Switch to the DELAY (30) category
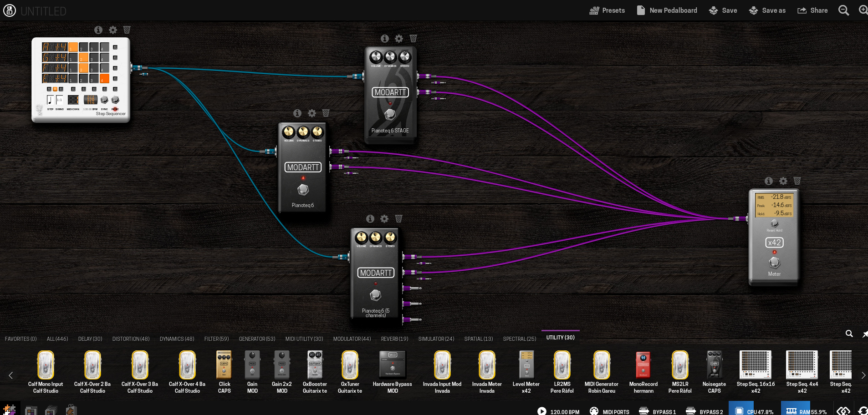This screenshot has width=868, height=415. point(90,339)
